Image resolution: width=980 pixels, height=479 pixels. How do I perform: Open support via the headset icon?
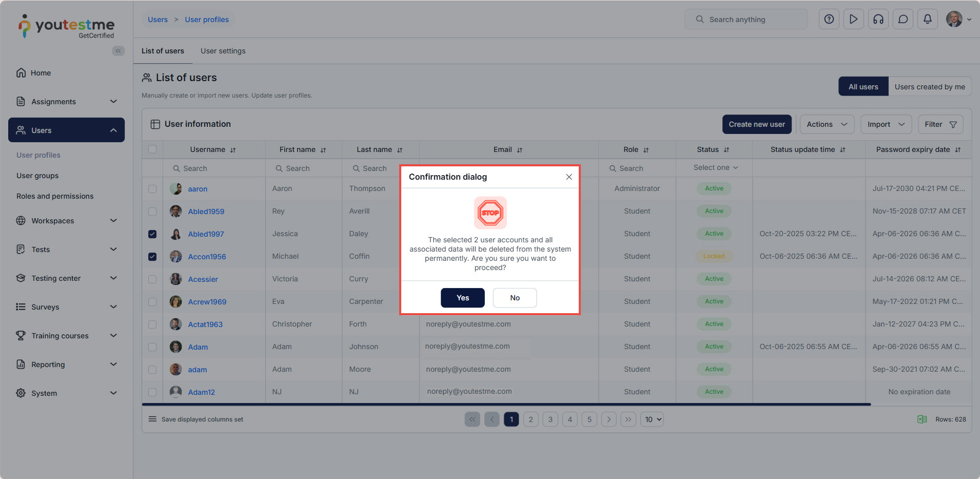(878, 19)
